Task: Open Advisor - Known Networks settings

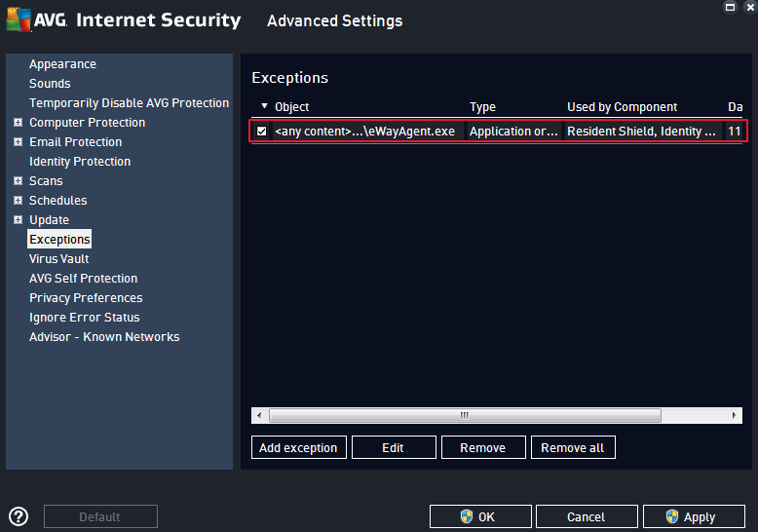Action: tap(104, 336)
